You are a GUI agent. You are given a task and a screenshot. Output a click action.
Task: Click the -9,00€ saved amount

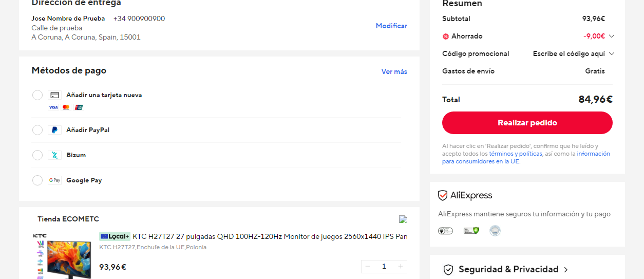coord(594,36)
